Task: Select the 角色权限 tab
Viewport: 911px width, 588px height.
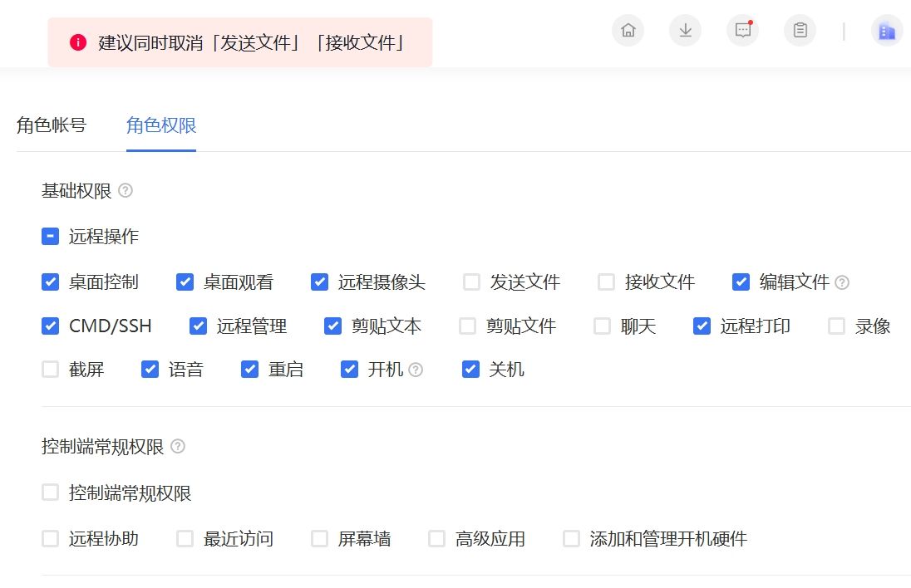Action: point(161,125)
